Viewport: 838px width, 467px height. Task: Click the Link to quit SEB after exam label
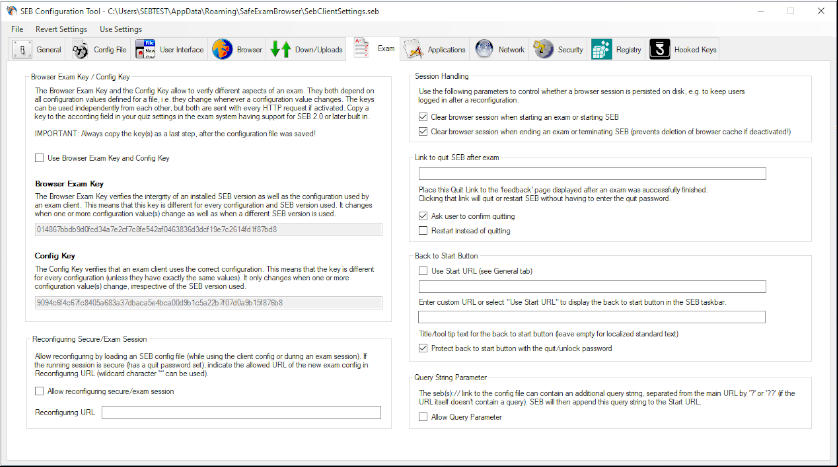coord(457,158)
